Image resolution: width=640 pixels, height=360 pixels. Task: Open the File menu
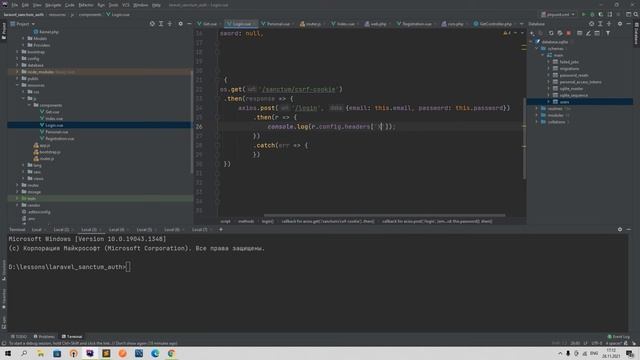15,5
